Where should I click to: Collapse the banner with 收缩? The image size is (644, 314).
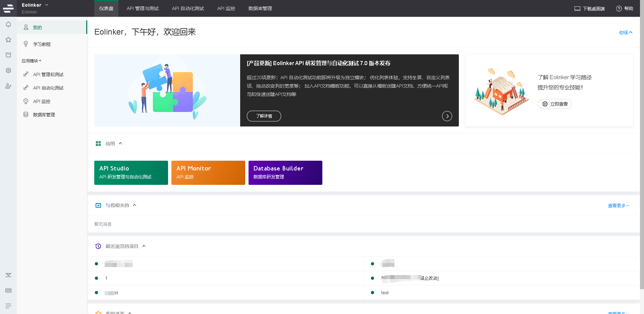[x=626, y=33]
